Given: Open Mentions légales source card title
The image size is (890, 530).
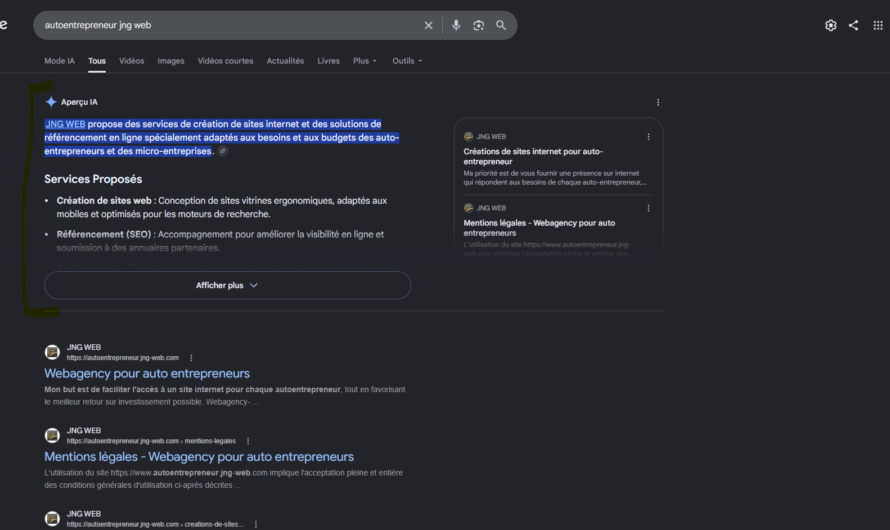Looking at the screenshot, I should point(539,228).
